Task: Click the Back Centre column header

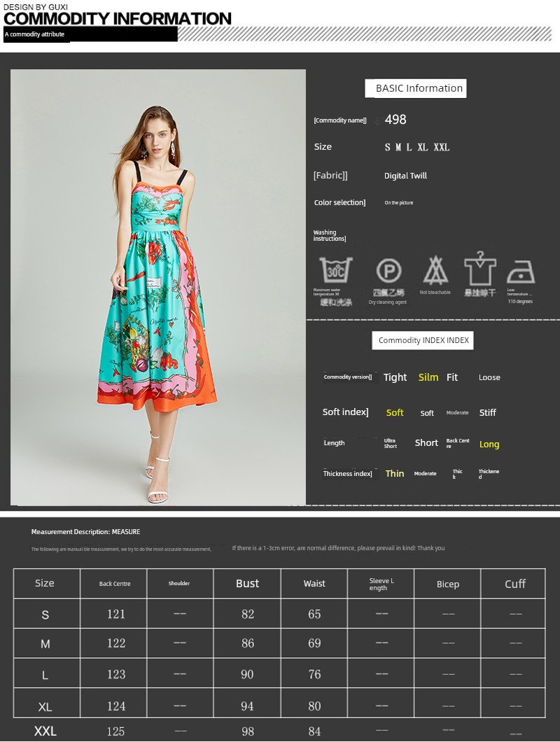Action: pos(115,584)
